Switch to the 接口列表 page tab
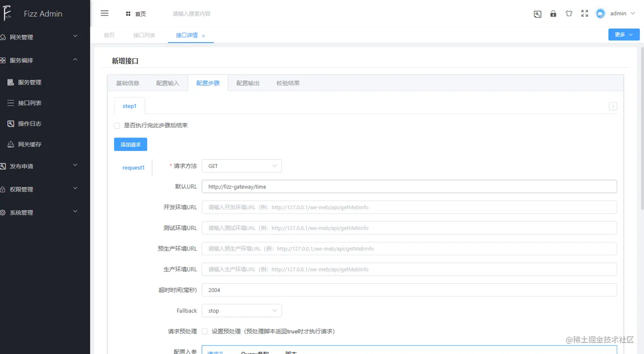This screenshot has height=354, width=644. [x=144, y=35]
